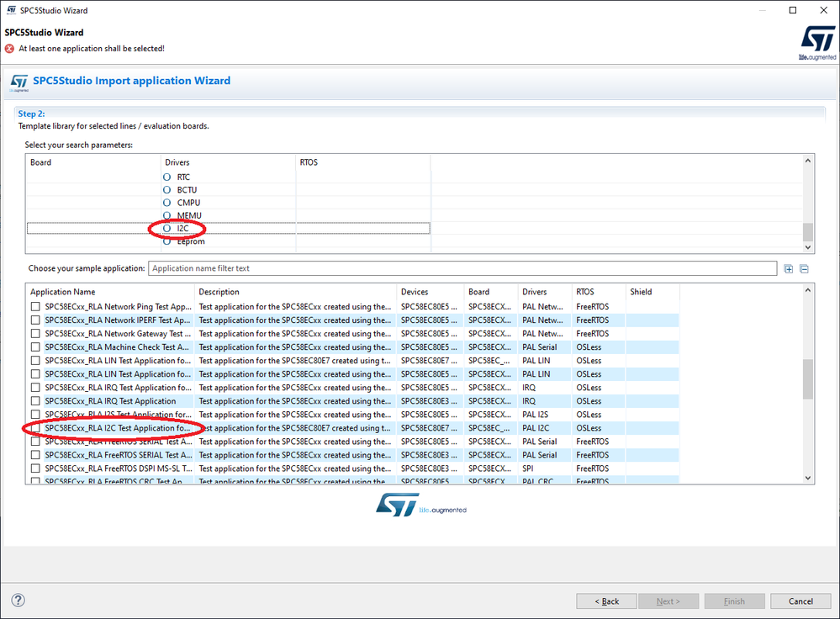Click search parameters scrollbar down arrow
The image size is (840, 619).
pos(808,247)
